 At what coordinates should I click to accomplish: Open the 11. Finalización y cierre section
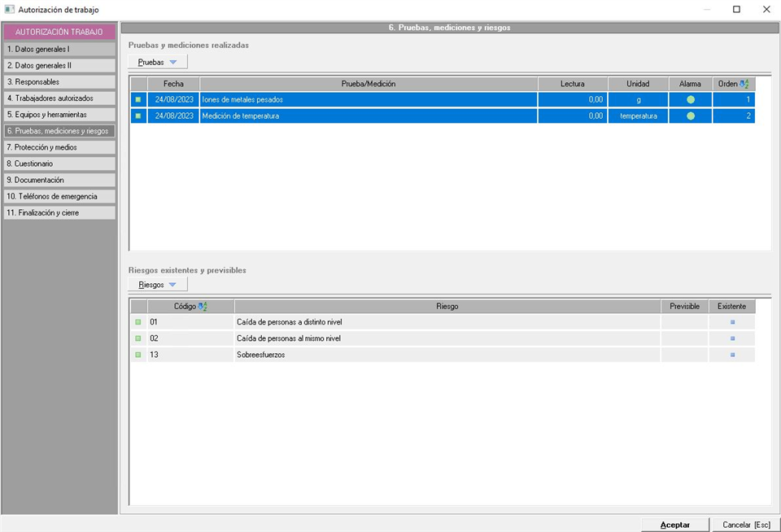[59, 212]
